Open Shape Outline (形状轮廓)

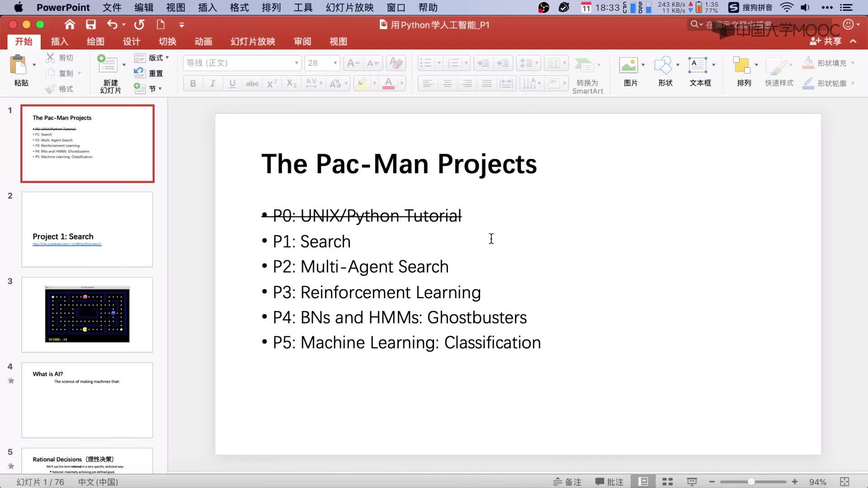point(828,84)
